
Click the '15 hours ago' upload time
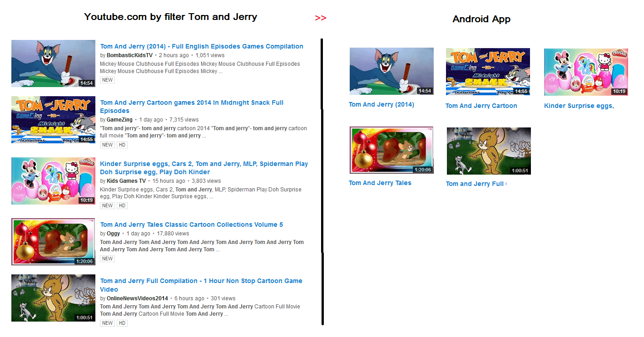point(168,181)
